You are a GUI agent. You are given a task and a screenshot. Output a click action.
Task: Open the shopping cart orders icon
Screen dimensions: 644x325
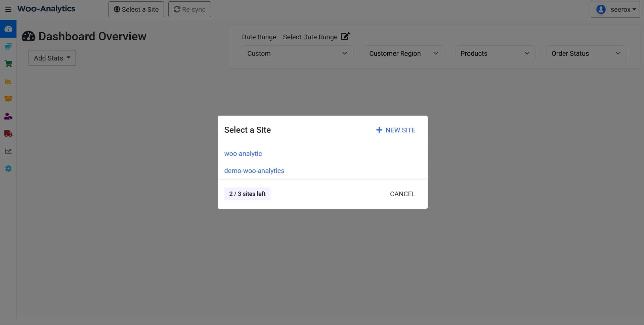(8, 64)
